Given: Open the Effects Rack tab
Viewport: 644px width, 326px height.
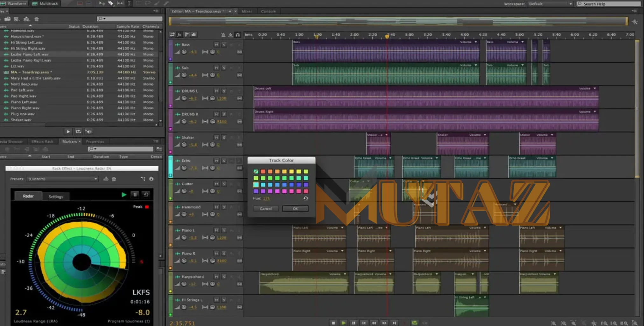Looking at the screenshot, I should coord(42,141).
